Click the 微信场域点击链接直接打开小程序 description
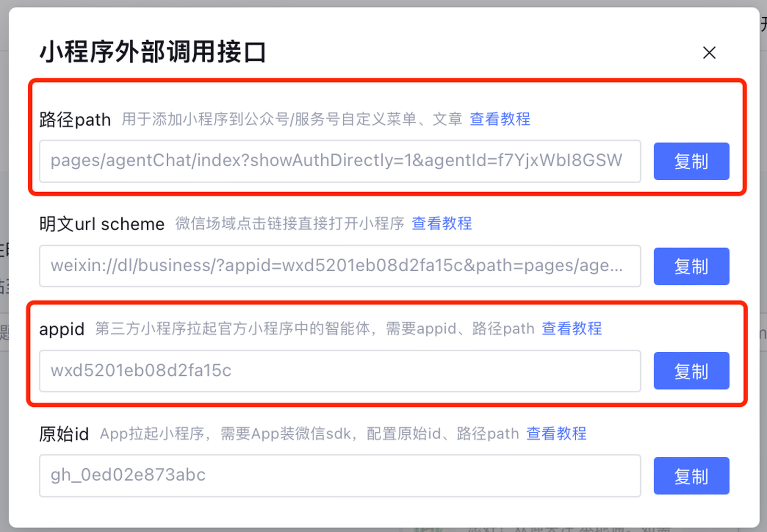This screenshot has height=532, width=767. [x=290, y=223]
